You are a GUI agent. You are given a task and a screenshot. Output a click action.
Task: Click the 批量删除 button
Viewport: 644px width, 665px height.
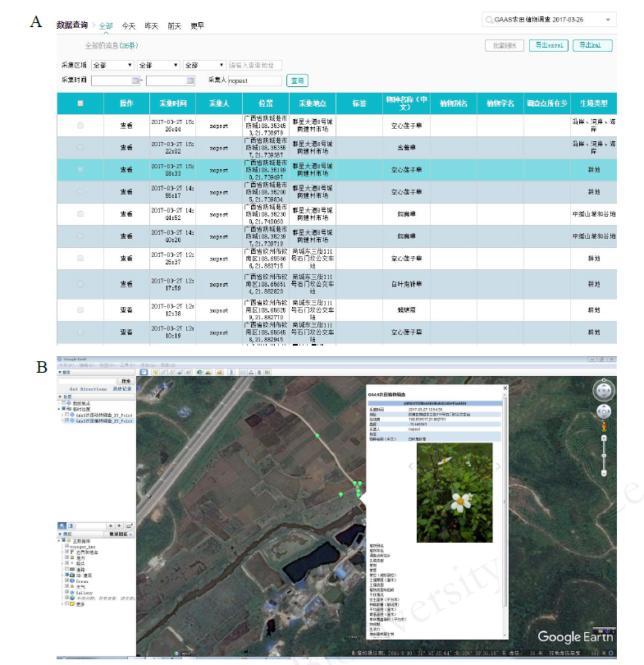coord(505,45)
